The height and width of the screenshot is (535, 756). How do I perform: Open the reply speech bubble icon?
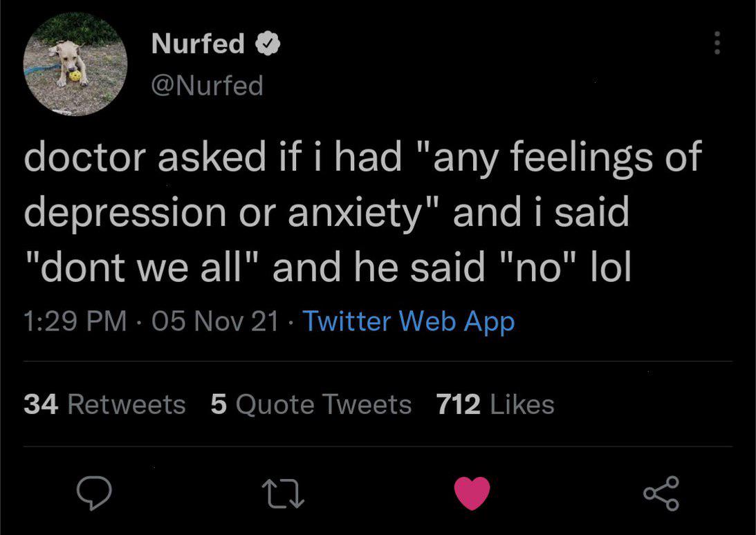94,493
